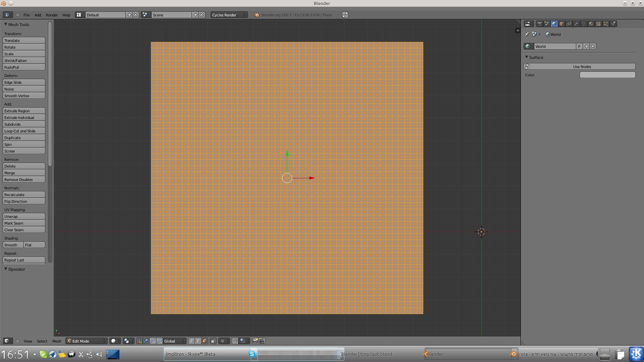Open the Texture checkerboard properties tab
644x362 pixels.
pos(598,24)
